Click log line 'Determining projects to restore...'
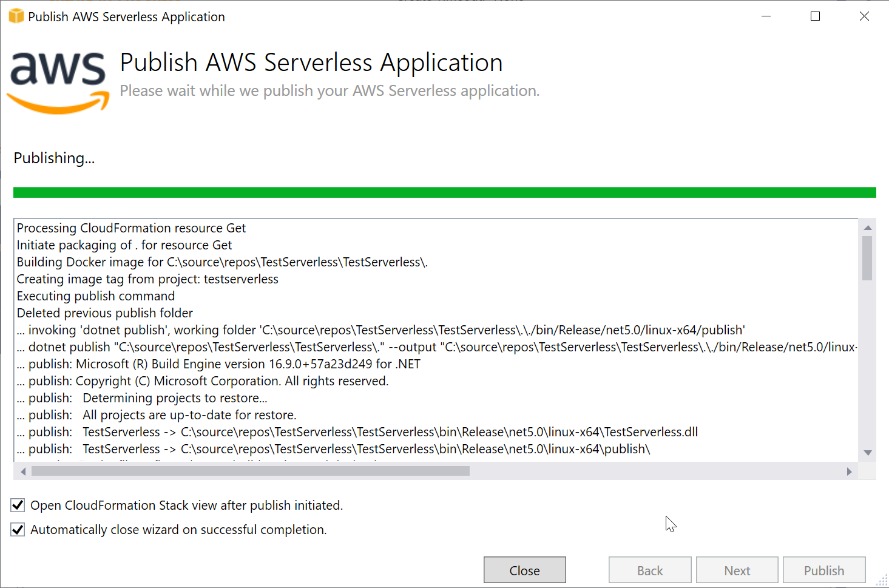Image resolution: width=889 pixels, height=588 pixels. [142, 398]
